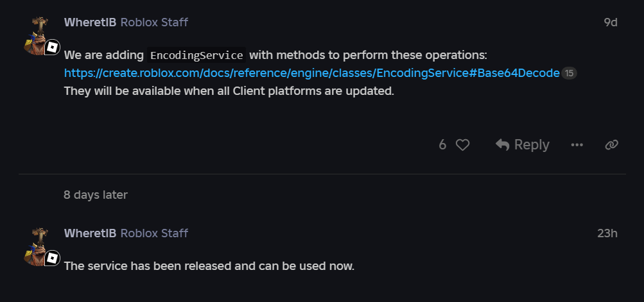
Task: Show who liked via the 6 count
Action: pyautogui.click(x=442, y=145)
